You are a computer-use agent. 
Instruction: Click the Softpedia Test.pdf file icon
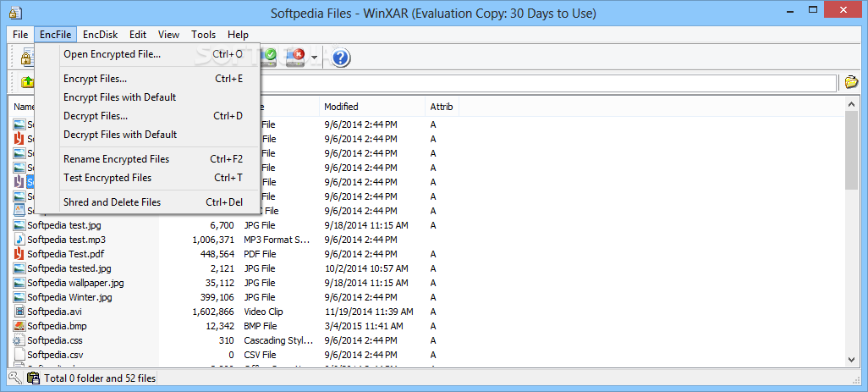[19, 254]
